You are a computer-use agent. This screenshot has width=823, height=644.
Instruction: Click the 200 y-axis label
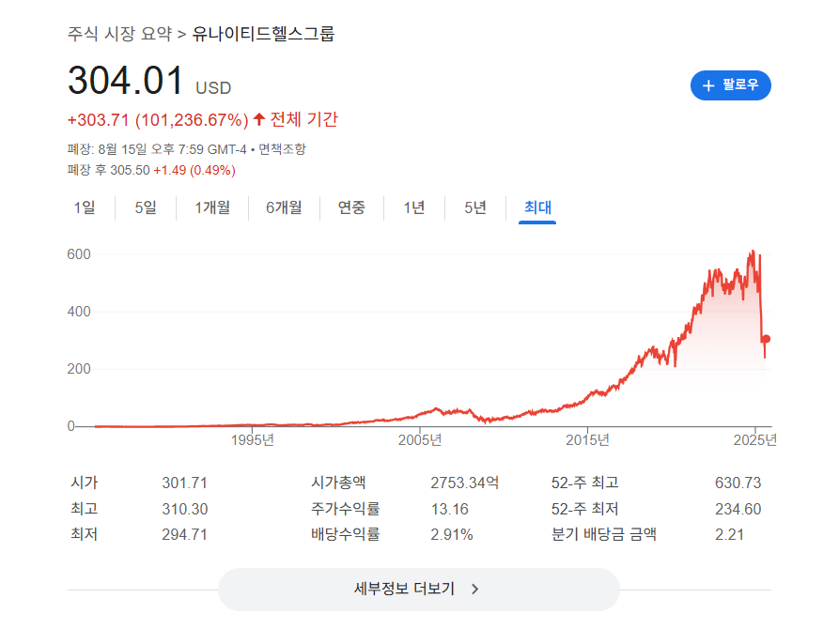pos(79,369)
